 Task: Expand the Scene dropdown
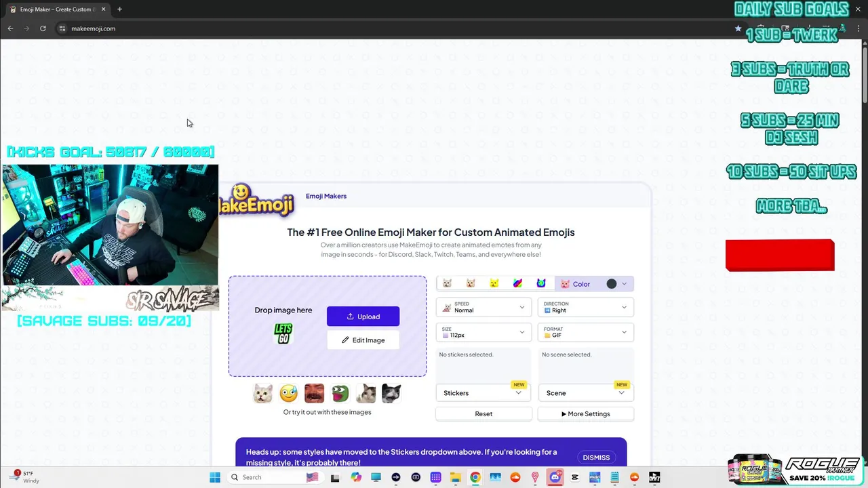(x=586, y=393)
